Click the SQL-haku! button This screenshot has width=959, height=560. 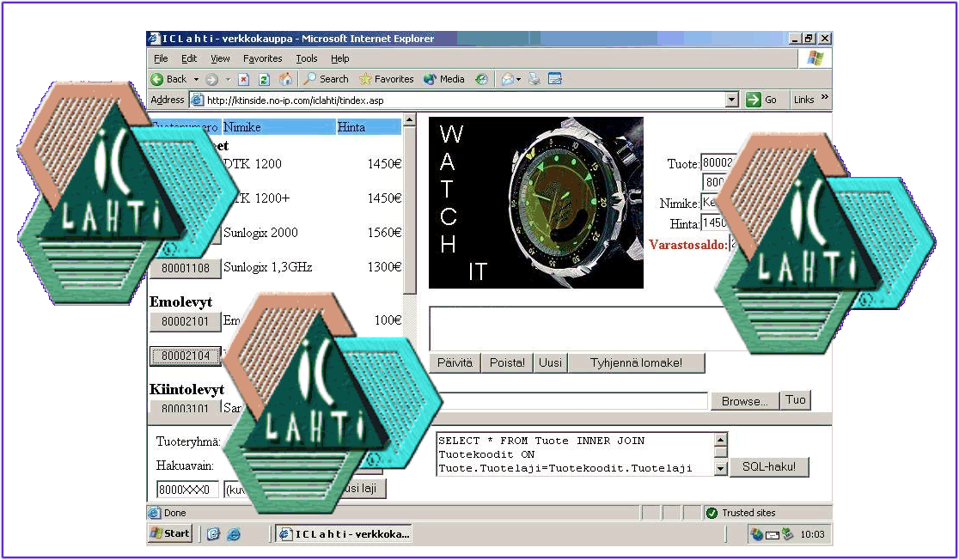769,466
